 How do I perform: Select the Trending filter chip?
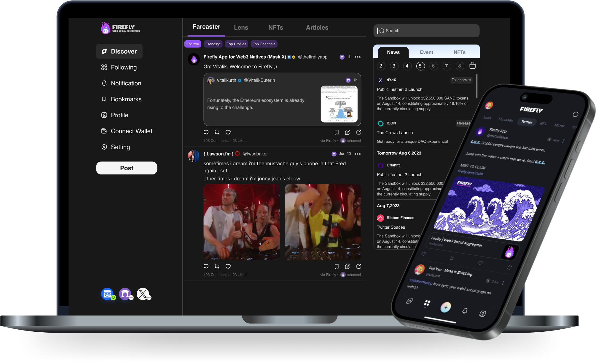(x=213, y=44)
